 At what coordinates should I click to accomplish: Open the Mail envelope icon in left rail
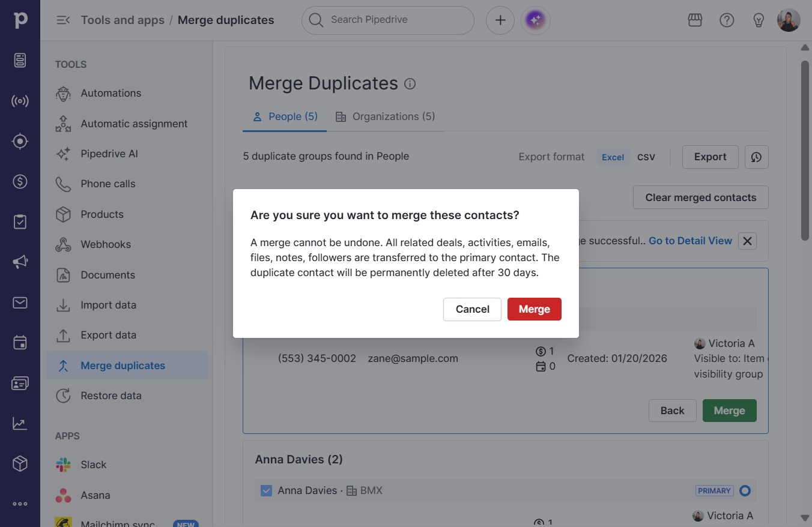click(20, 303)
